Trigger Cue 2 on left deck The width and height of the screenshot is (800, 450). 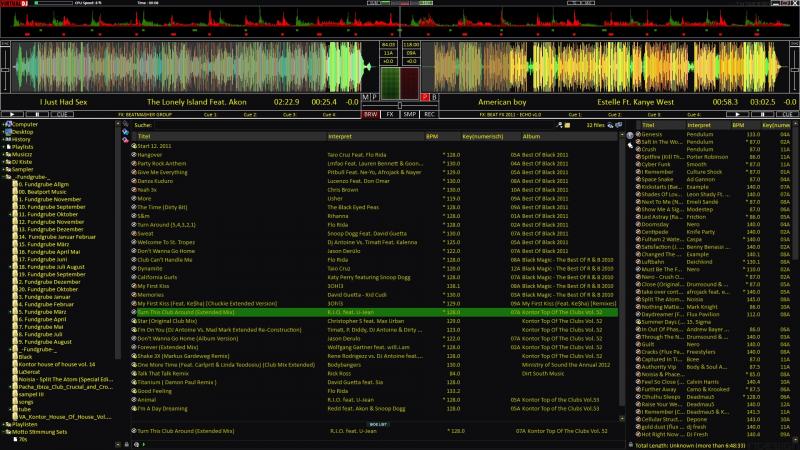coord(250,115)
